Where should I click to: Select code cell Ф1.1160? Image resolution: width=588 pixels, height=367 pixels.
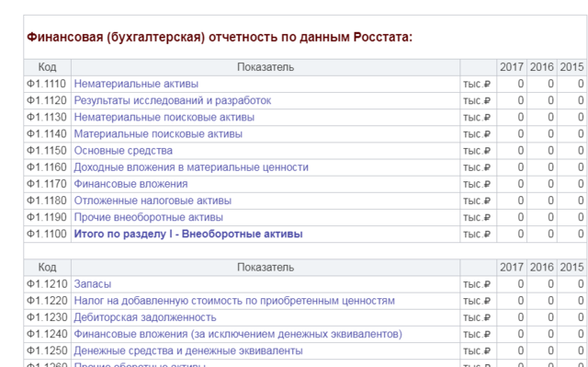pos(47,167)
